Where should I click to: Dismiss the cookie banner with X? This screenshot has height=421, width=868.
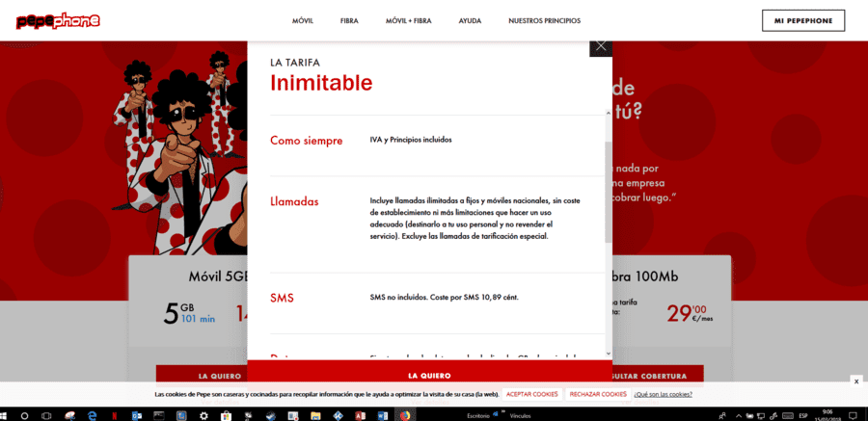(x=855, y=382)
